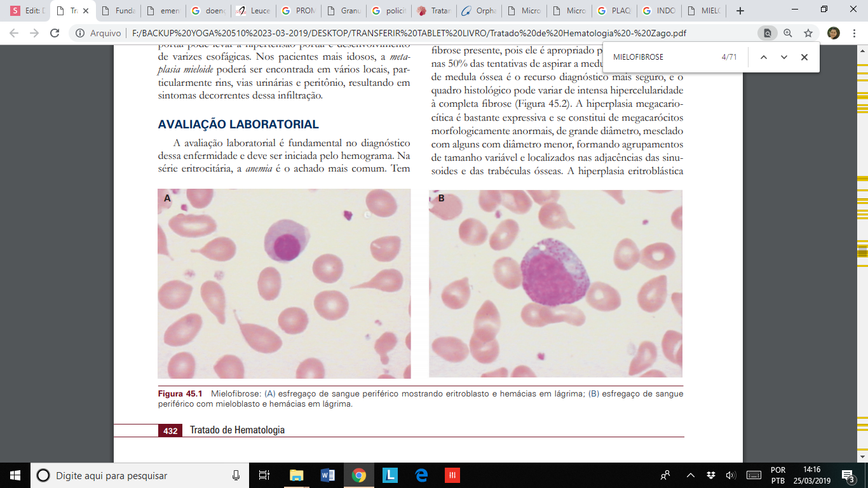Click figure A blood smear image
This screenshot has height=488, width=868.
tap(284, 283)
